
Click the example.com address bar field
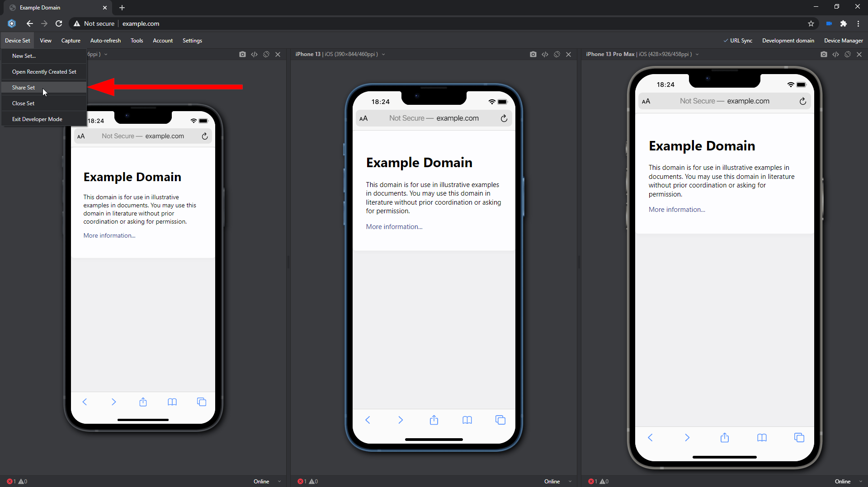pos(141,23)
